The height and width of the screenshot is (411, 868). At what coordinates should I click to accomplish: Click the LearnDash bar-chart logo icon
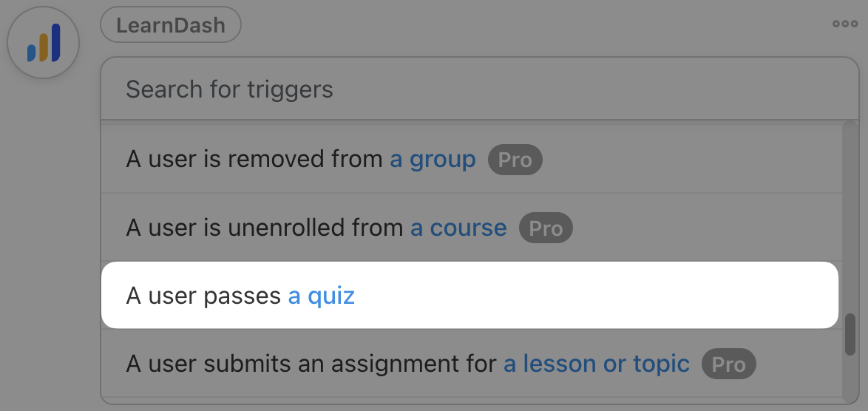[43, 44]
